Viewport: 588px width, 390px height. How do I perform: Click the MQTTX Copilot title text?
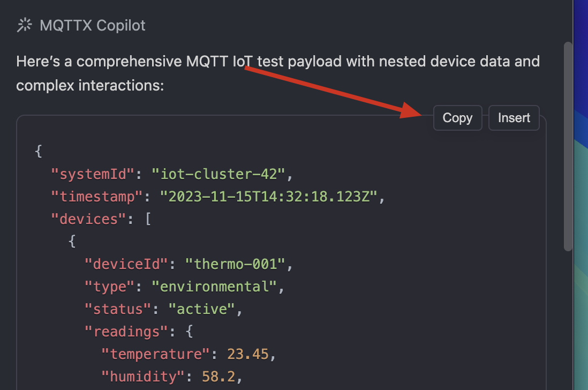[x=93, y=25]
